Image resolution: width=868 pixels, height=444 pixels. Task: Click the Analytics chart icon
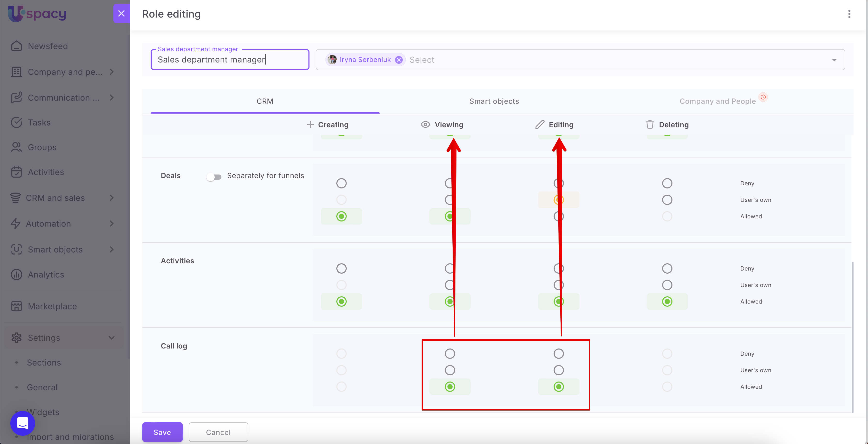tap(16, 275)
